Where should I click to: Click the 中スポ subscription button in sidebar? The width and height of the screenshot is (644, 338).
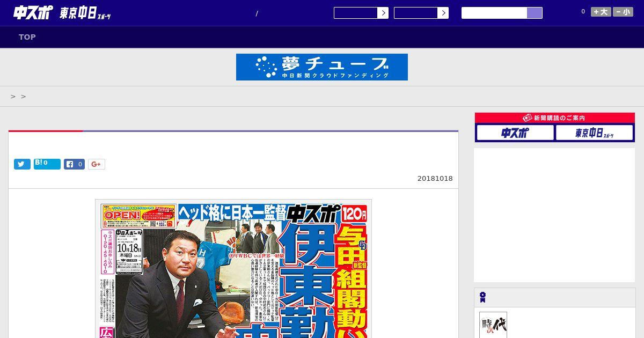[x=515, y=133]
